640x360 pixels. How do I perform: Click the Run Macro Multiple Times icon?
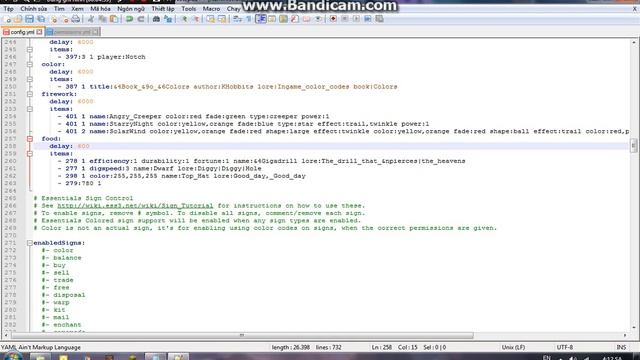point(368,19)
